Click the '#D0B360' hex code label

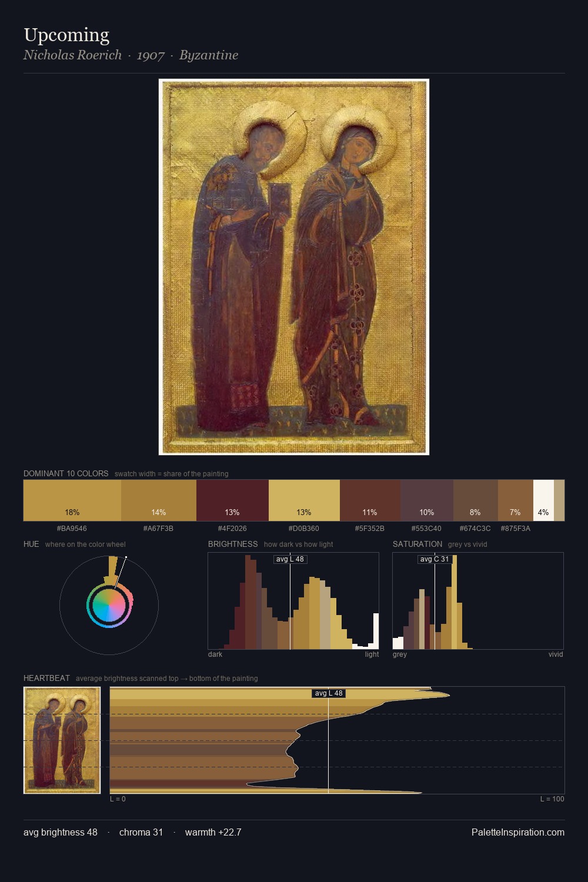point(304,529)
